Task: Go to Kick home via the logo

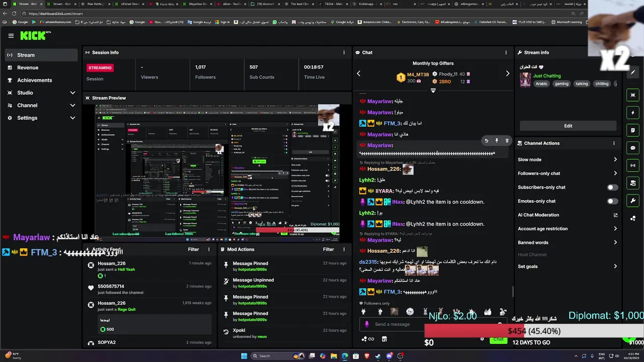Action: coord(35,35)
